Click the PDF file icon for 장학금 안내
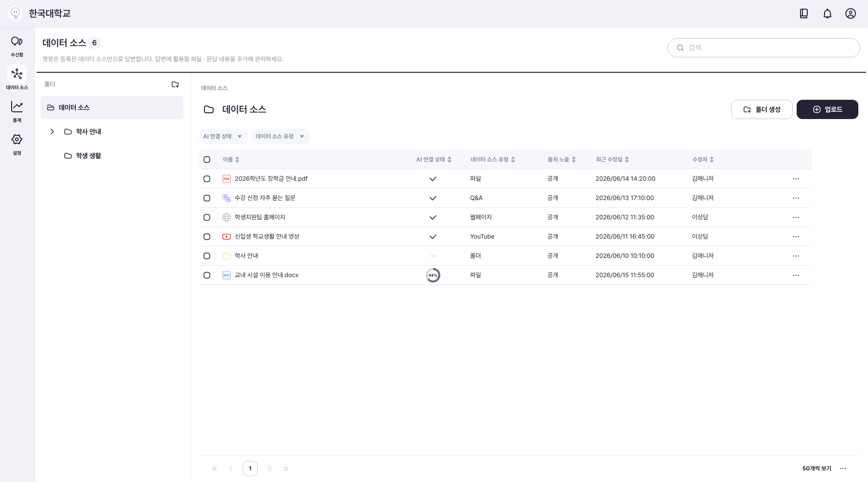The height and width of the screenshot is (482, 868). tap(227, 179)
